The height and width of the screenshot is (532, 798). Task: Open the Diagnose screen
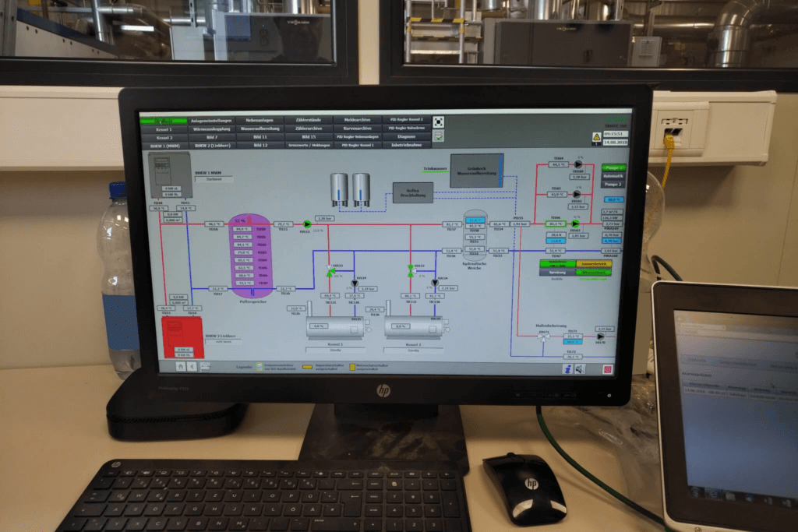pyautogui.click(x=406, y=136)
